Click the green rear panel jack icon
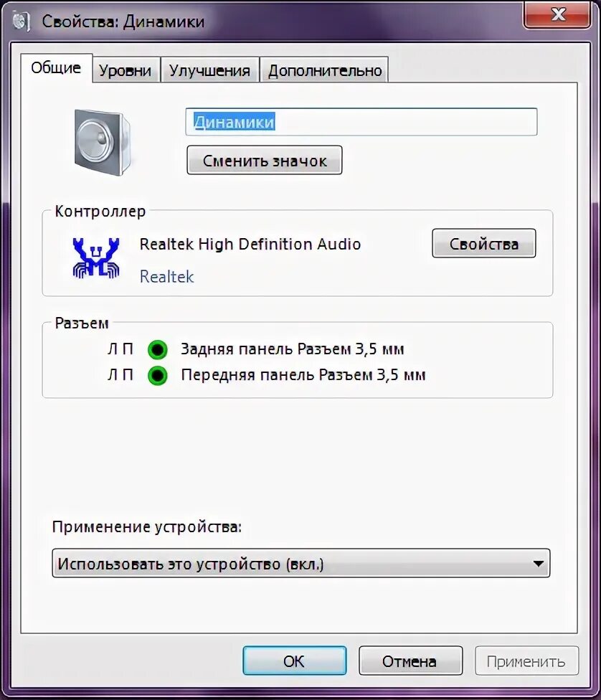The image size is (601, 700). click(158, 349)
